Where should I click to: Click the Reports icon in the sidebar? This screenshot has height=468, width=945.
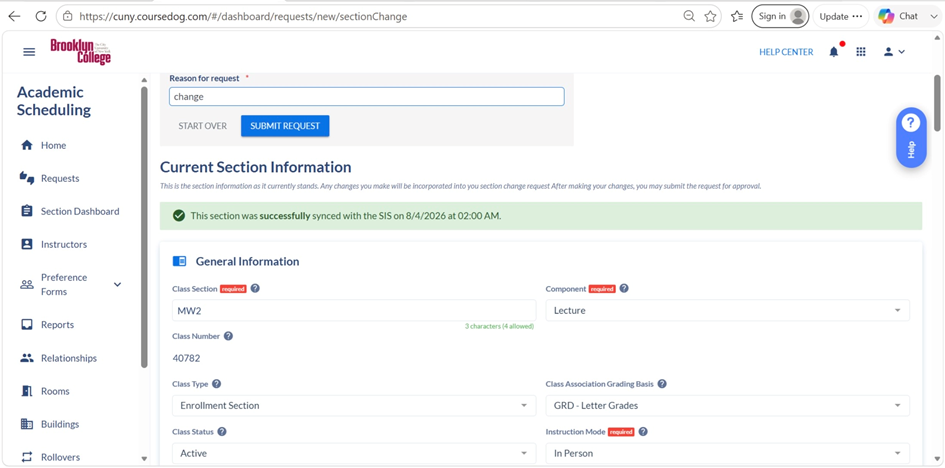coord(27,325)
